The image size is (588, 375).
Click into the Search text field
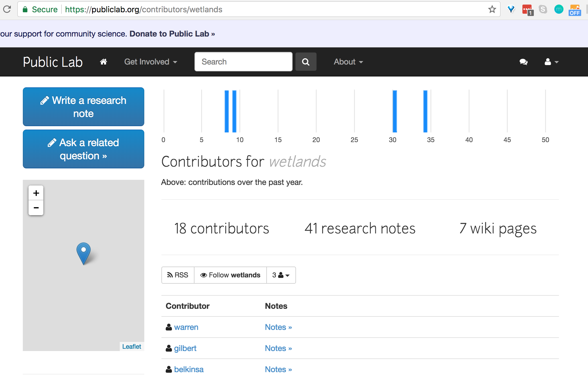coord(243,62)
